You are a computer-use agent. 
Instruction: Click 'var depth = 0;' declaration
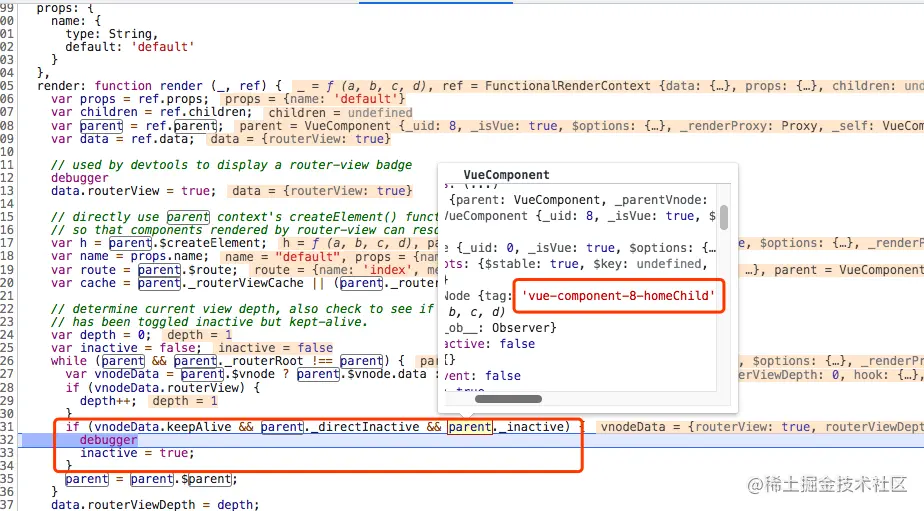tap(101, 335)
